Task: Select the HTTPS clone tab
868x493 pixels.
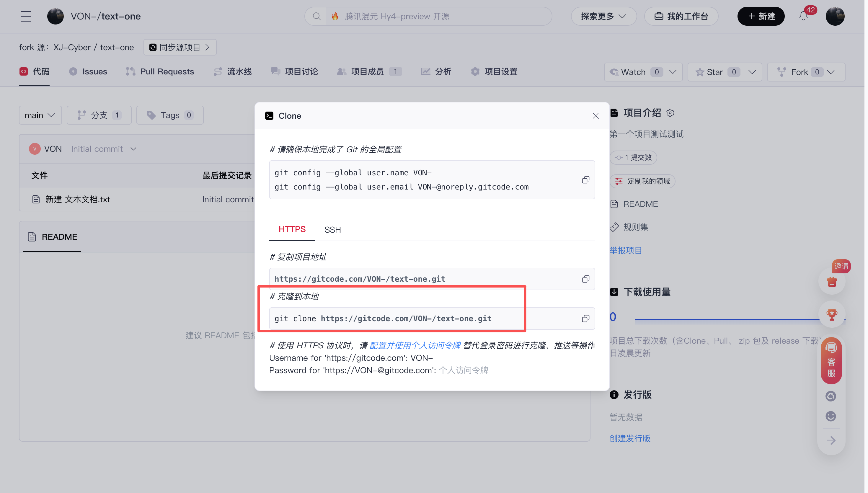Action: [292, 230]
